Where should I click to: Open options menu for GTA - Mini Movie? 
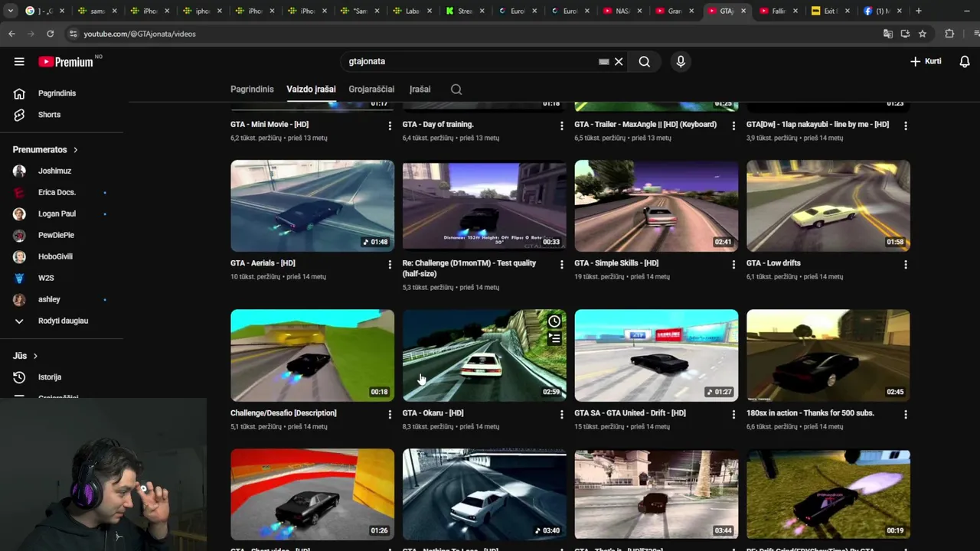[390, 126]
